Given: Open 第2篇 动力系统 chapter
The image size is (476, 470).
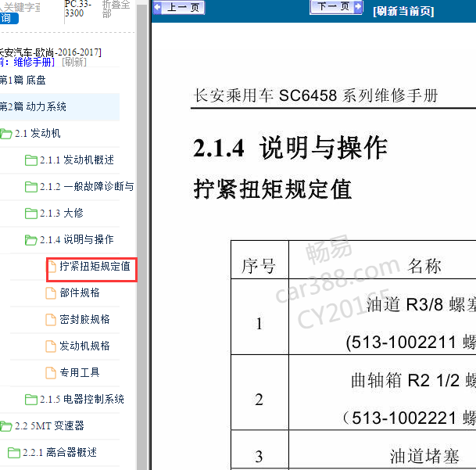Looking at the screenshot, I should tap(33, 106).
